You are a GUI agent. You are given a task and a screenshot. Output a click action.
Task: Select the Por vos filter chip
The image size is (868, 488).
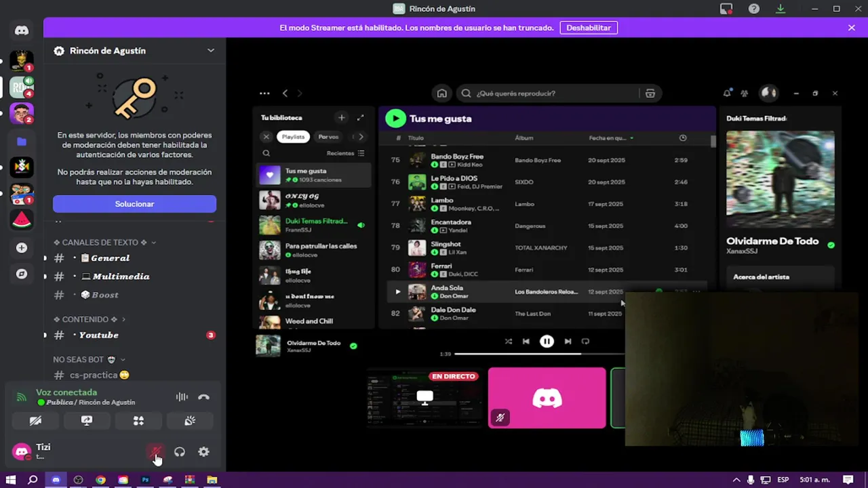click(328, 137)
